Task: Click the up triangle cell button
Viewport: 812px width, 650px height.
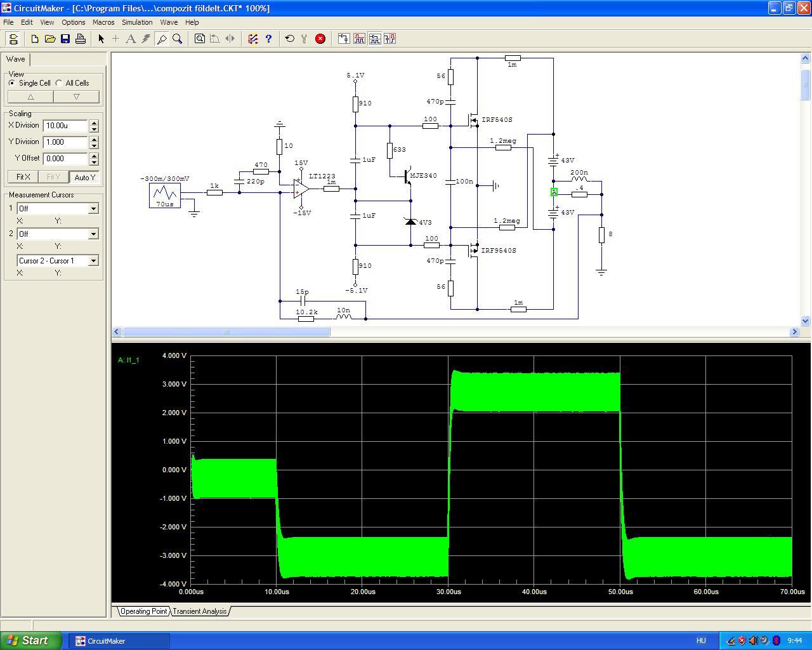Action: 30,96
